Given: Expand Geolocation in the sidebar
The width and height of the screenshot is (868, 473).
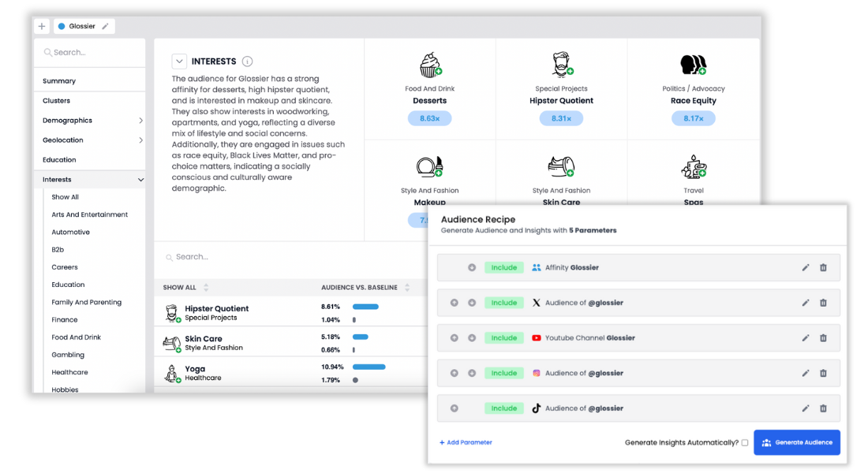Looking at the screenshot, I should point(140,140).
